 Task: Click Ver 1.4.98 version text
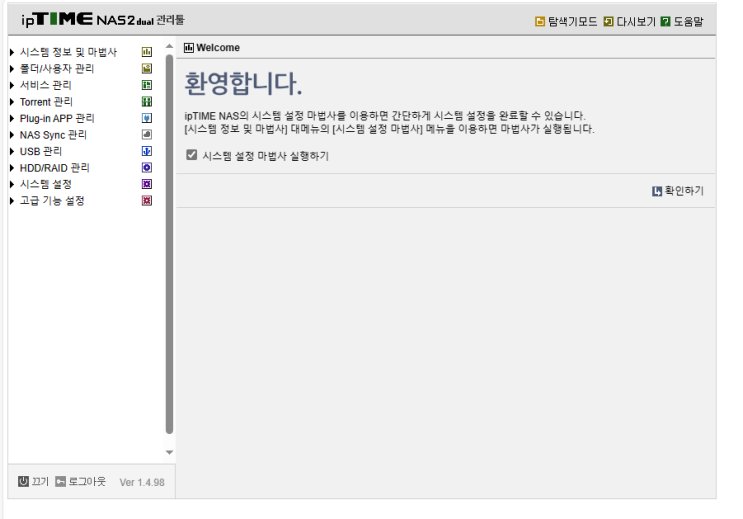click(x=142, y=483)
